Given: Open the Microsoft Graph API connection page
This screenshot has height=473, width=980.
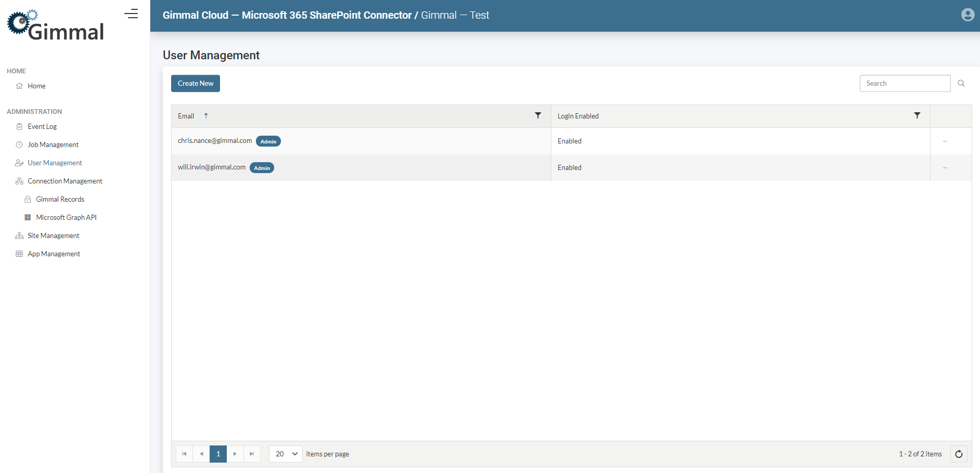Looking at the screenshot, I should [66, 218].
